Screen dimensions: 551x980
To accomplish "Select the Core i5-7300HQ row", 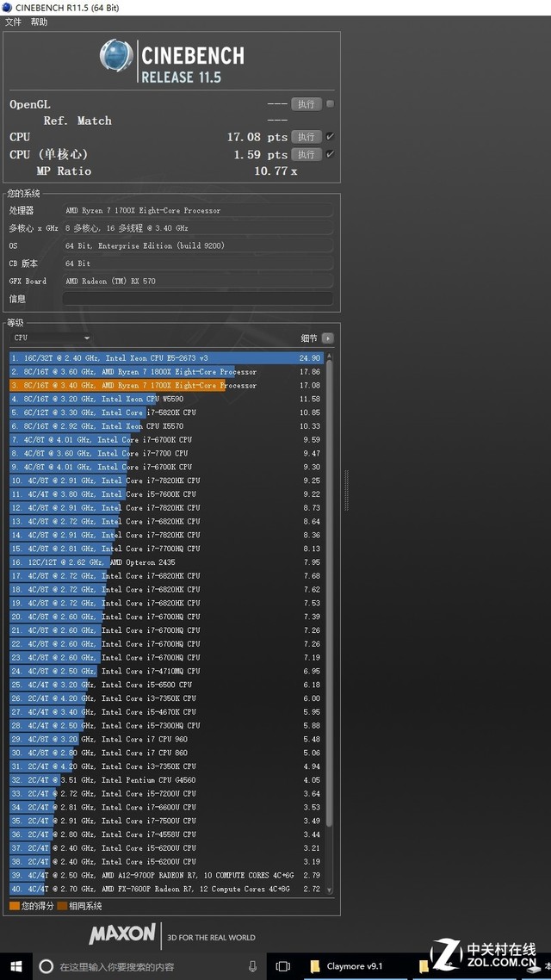I will coord(167,726).
